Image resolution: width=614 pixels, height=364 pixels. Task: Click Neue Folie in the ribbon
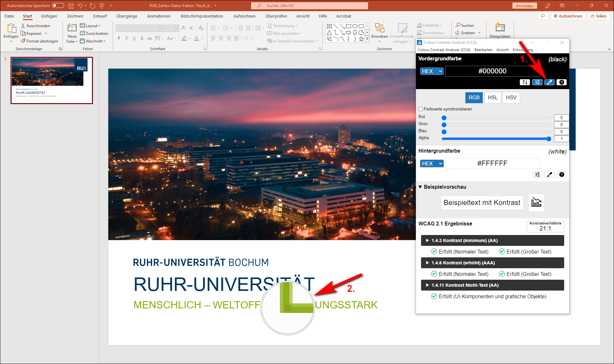click(x=72, y=33)
